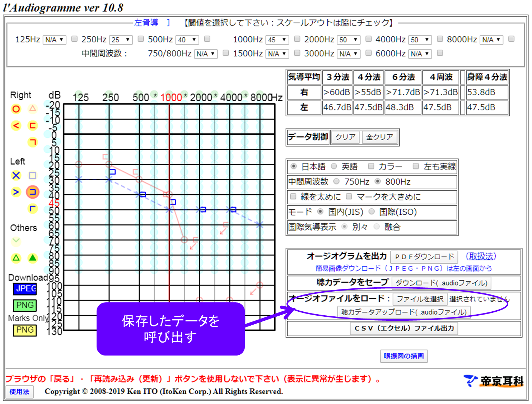Open the 125Hz threshold dropdown
The width and height of the screenshot is (532, 404).
(55, 40)
